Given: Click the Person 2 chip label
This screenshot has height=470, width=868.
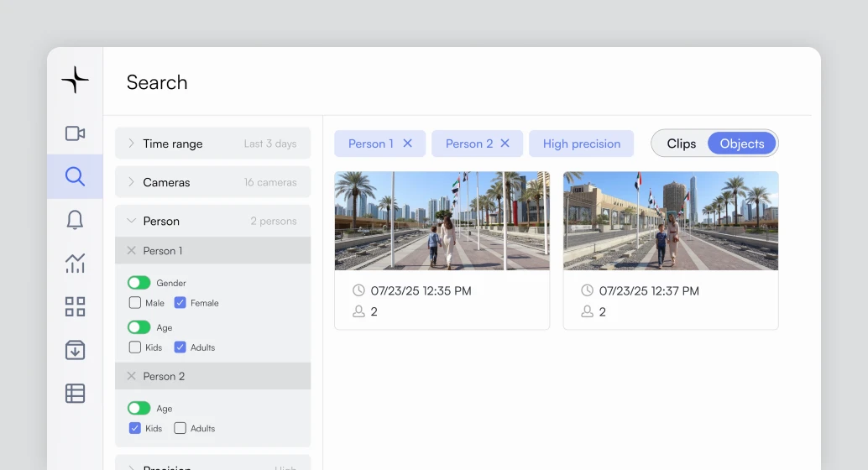Looking at the screenshot, I should 469,144.
